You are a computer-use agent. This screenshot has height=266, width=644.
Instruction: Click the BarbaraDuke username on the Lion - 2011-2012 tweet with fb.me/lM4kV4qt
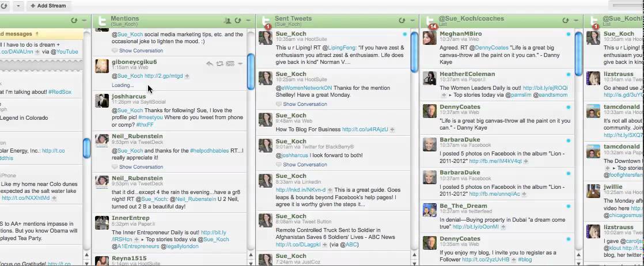pos(460,139)
